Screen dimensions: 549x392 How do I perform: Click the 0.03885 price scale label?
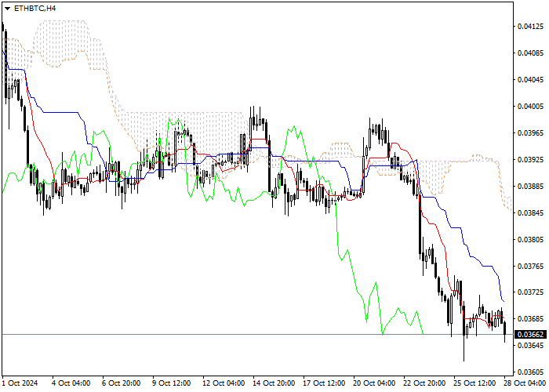[x=531, y=187]
